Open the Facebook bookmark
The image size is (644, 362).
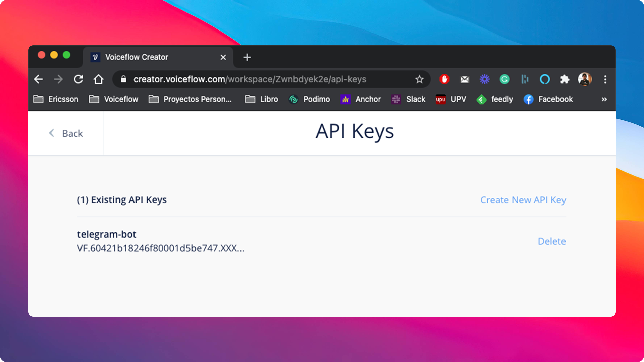pyautogui.click(x=548, y=99)
